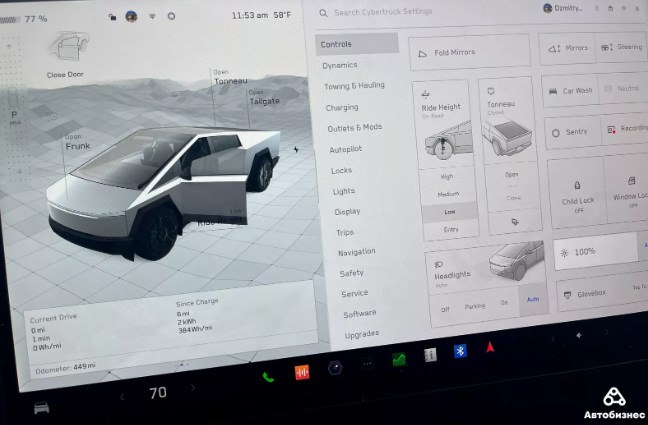Tap the driver profile avatar in status bar
Viewport: 648px width, 425px height.
pyautogui.click(x=131, y=17)
